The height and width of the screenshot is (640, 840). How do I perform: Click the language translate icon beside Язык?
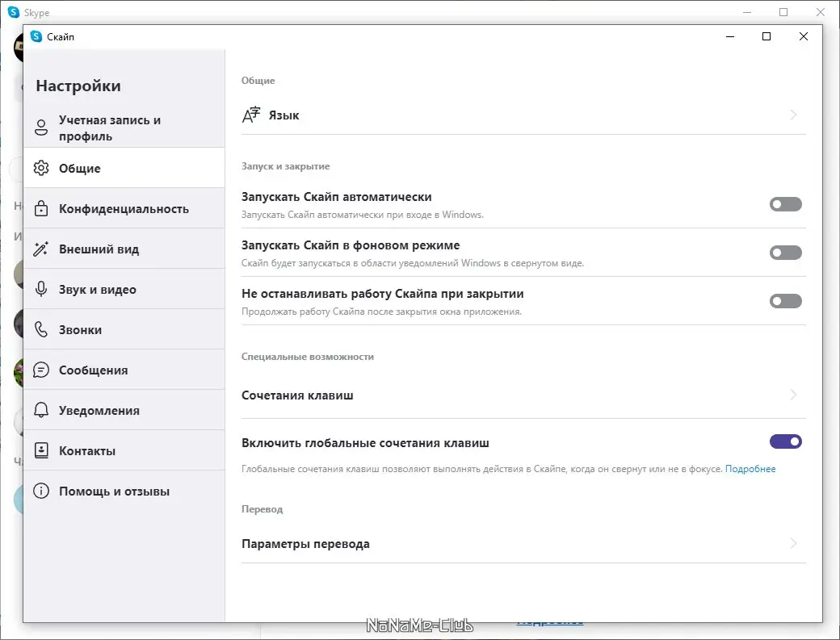point(251,115)
